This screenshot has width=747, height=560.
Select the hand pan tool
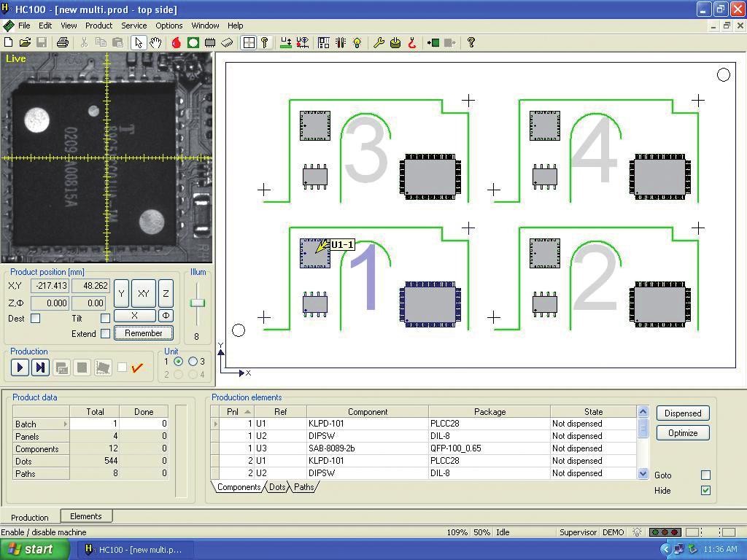click(x=155, y=43)
